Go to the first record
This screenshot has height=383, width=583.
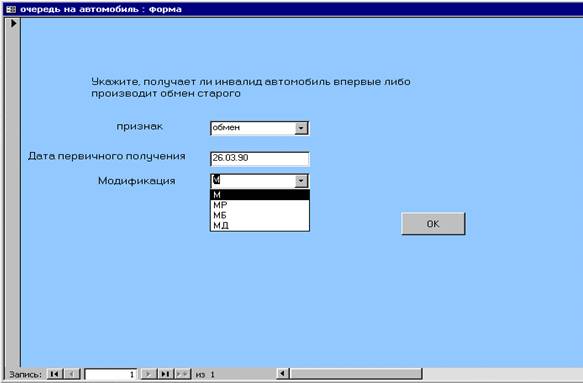click(x=55, y=374)
